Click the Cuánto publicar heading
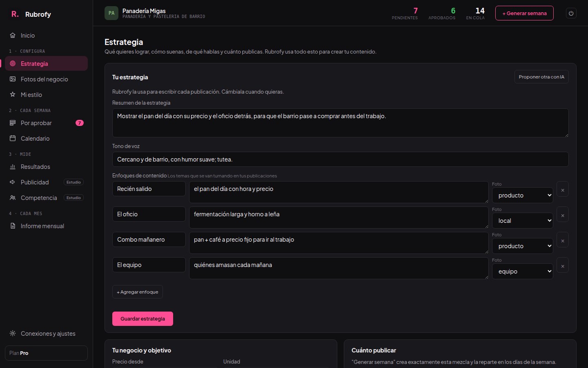The height and width of the screenshot is (368, 588). 374,350
